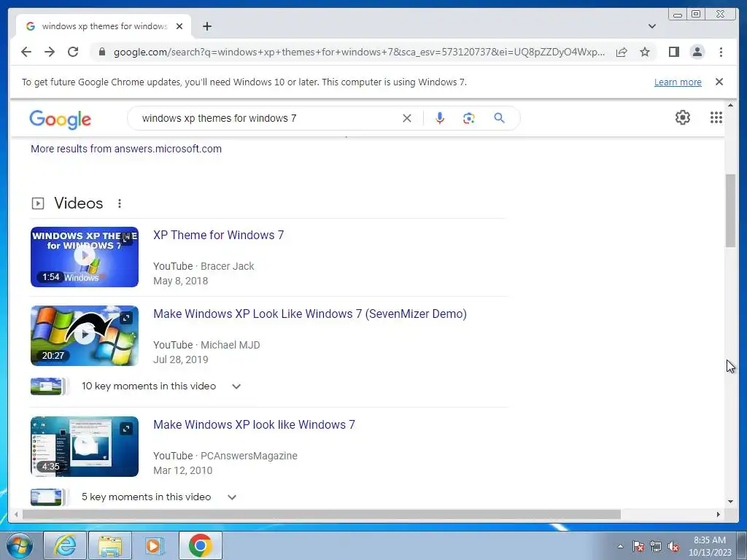Open More results from answers.microsoft.com
Image resolution: width=747 pixels, height=560 pixels.
(x=126, y=149)
